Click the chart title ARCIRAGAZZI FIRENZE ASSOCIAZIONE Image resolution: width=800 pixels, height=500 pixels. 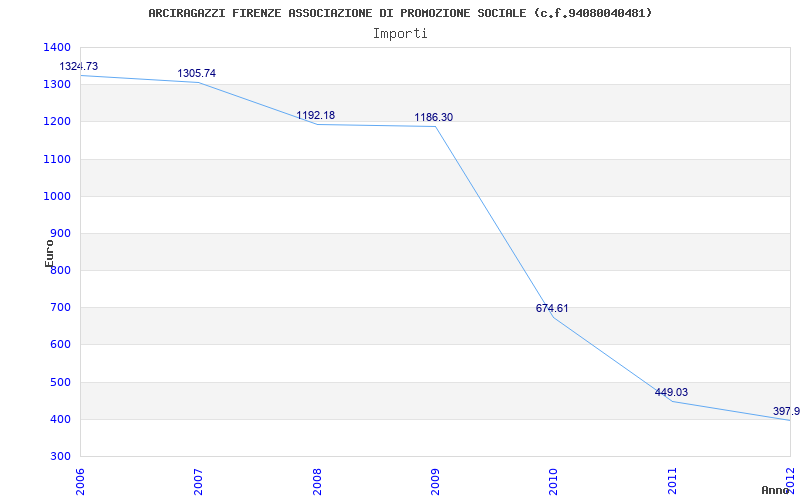coord(400,13)
